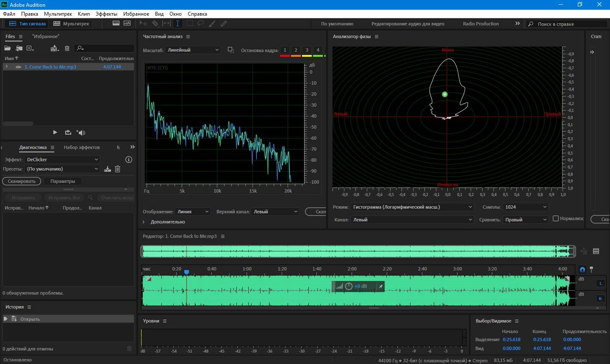Open the Files panel menu
The image size is (610, 364).
pyautogui.click(x=20, y=37)
